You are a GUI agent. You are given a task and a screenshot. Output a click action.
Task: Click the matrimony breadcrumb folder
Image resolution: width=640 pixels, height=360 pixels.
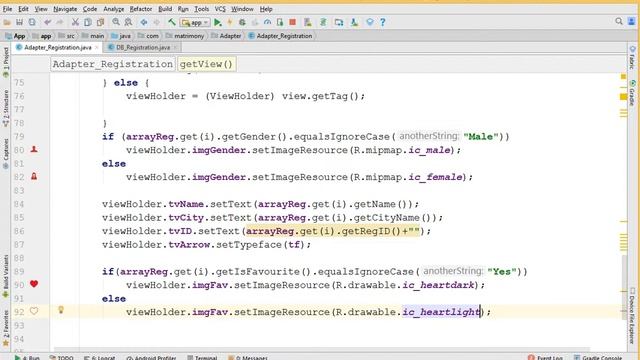coord(185,36)
